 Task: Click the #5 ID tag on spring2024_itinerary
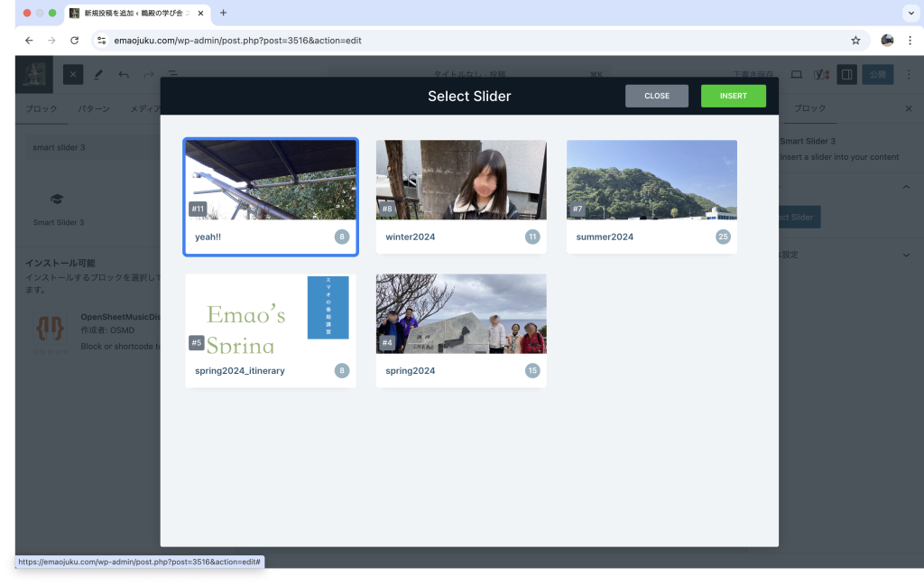(x=196, y=342)
